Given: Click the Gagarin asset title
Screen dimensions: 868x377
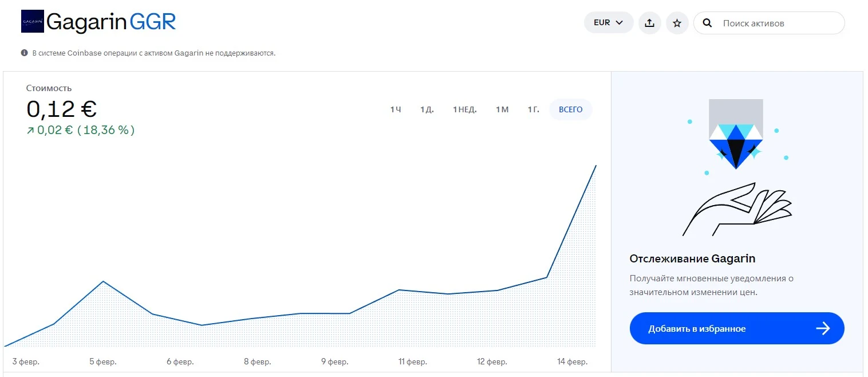Looking at the screenshot, I should [86, 22].
